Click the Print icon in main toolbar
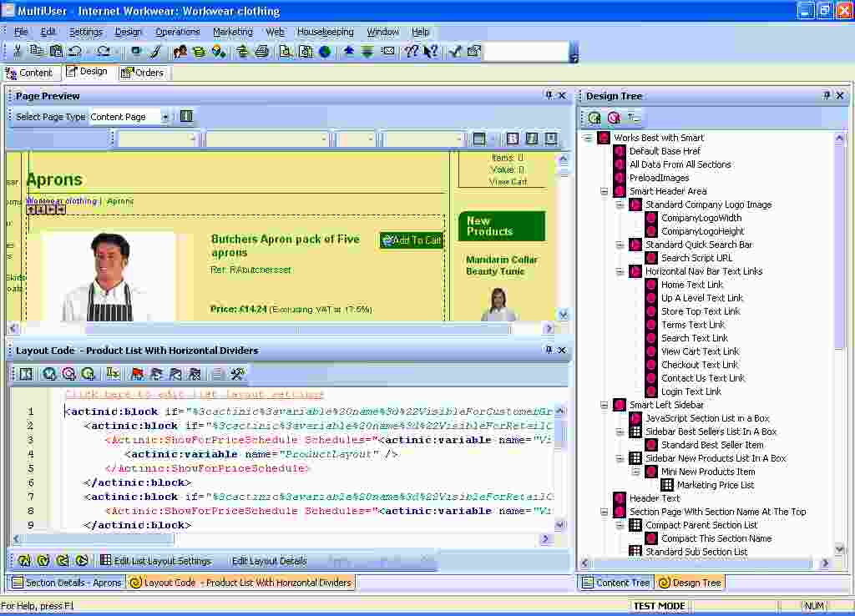Screen dimensions: 855x616 [261, 51]
